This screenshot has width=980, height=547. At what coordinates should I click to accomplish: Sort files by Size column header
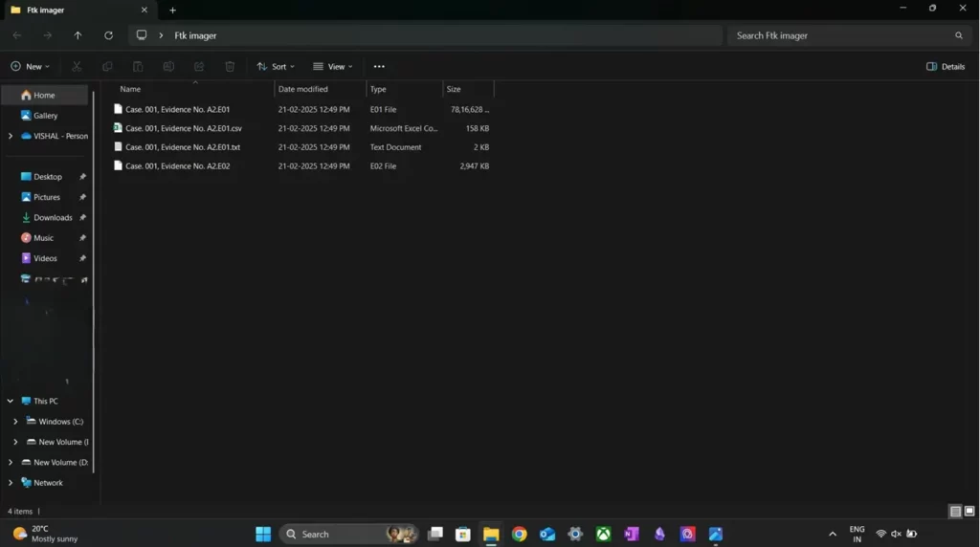(x=454, y=89)
